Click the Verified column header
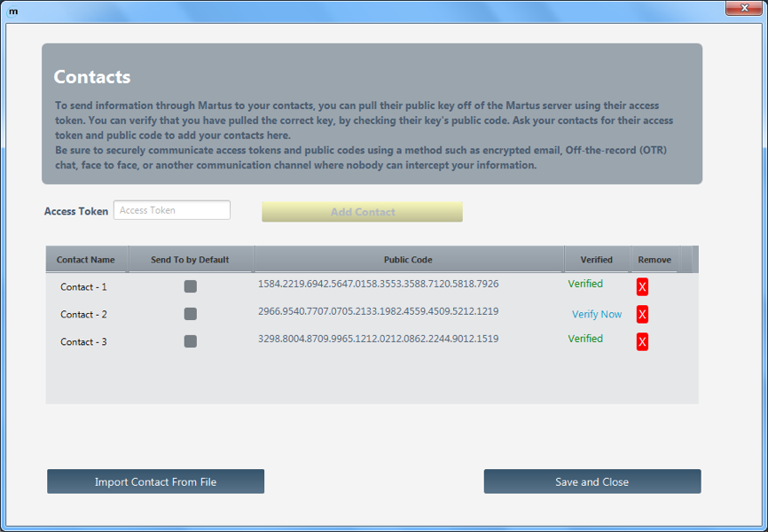The height and width of the screenshot is (532, 768). (x=597, y=259)
